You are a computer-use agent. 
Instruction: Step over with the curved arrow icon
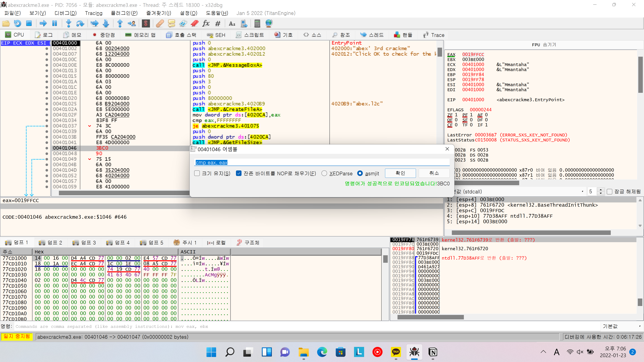click(80, 23)
